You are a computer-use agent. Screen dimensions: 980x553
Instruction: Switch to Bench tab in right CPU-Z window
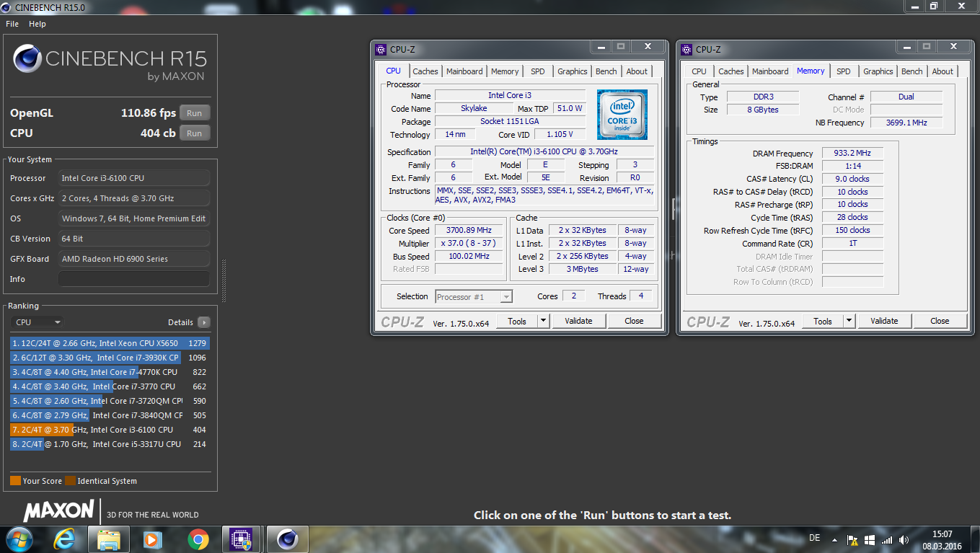pyautogui.click(x=912, y=71)
